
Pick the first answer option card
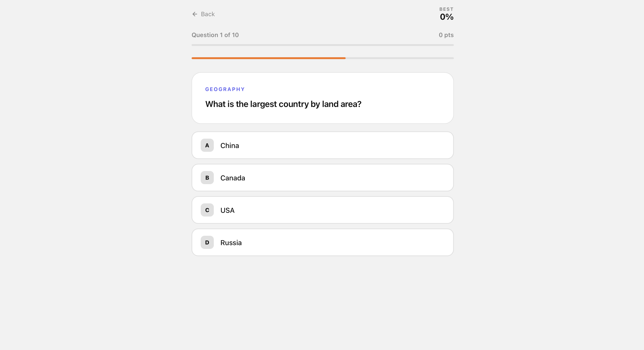[x=322, y=145]
